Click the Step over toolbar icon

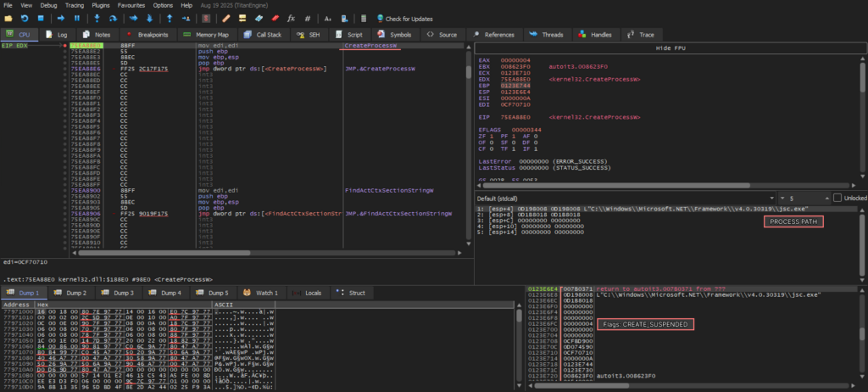coord(114,18)
